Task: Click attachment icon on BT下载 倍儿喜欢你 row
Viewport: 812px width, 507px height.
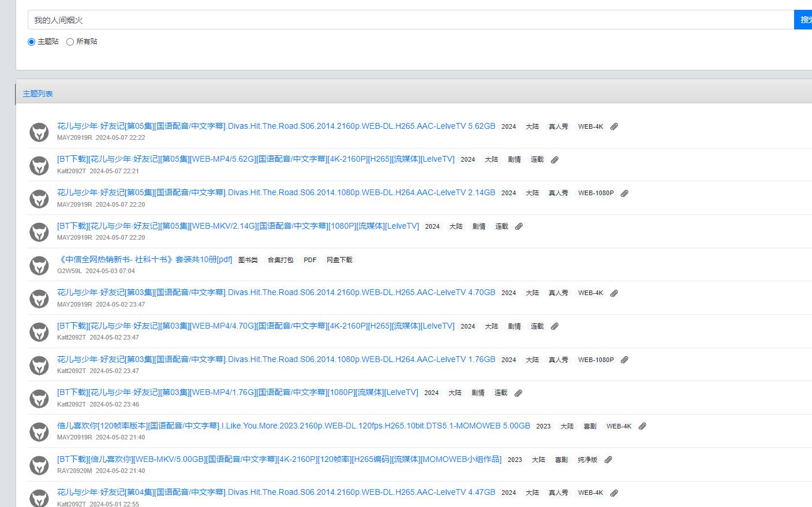Action: [608, 460]
